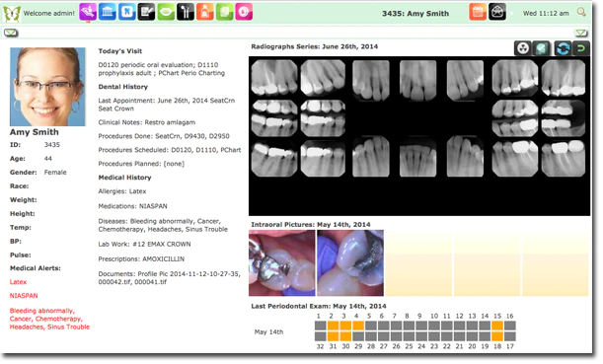The width and height of the screenshot is (603, 364).
Task: Open the black open-envelope messages icon
Action: pos(497,12)
